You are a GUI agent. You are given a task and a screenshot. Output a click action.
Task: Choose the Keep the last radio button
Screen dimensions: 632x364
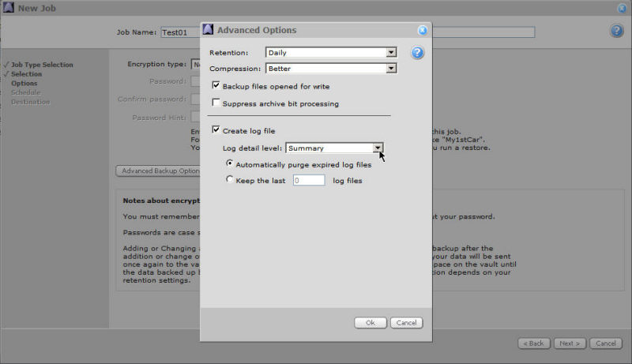(230, 180)
